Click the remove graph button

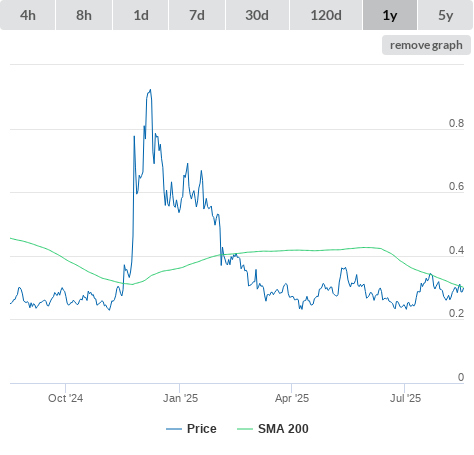(x=426, y=45)
